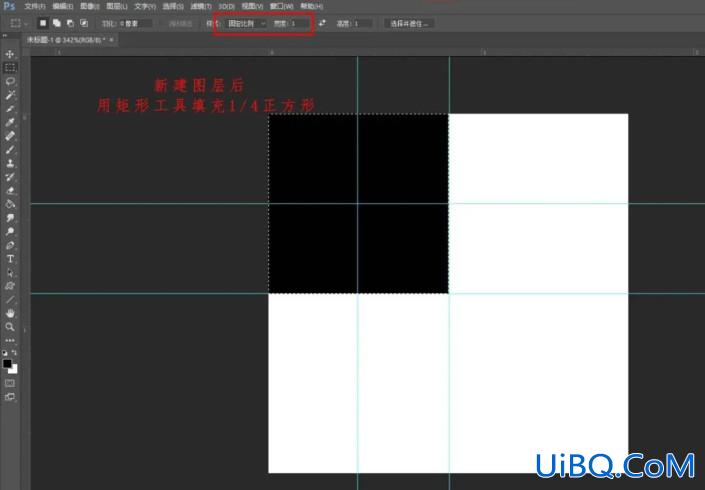Enable Intersect with Selection mode
The image size is (705, 490).
click(84, 23)
